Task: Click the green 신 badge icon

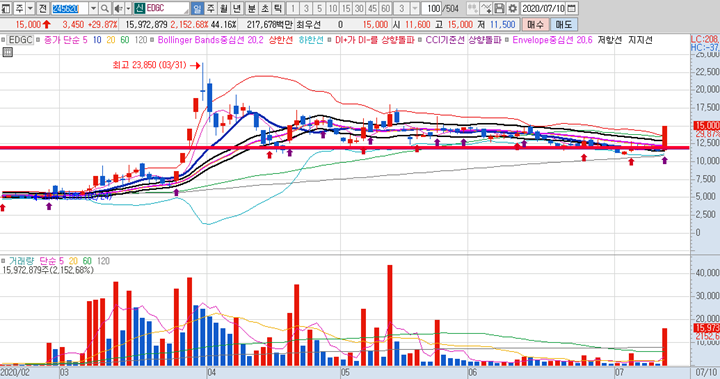Action: pyautogui.click(x=140, y=8)
